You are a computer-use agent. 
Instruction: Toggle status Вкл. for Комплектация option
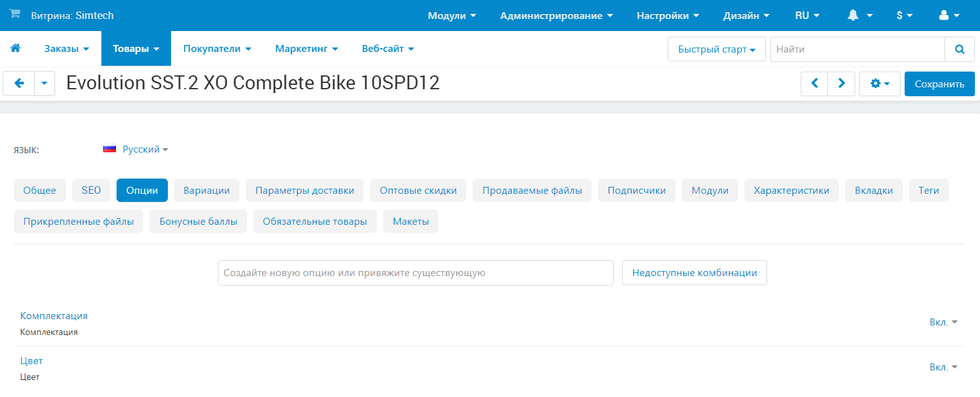point(943,322)
